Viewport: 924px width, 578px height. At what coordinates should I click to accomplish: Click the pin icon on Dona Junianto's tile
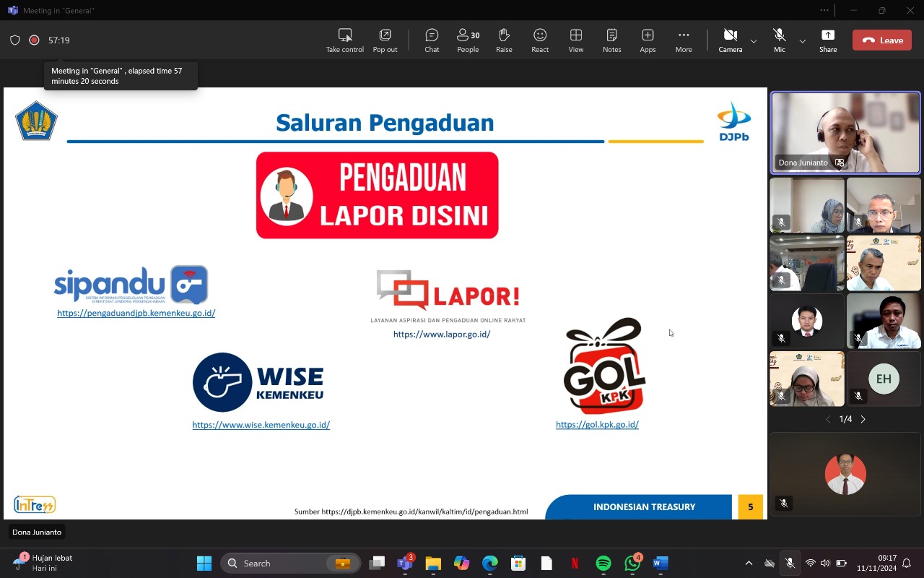[x=840, y=163]
